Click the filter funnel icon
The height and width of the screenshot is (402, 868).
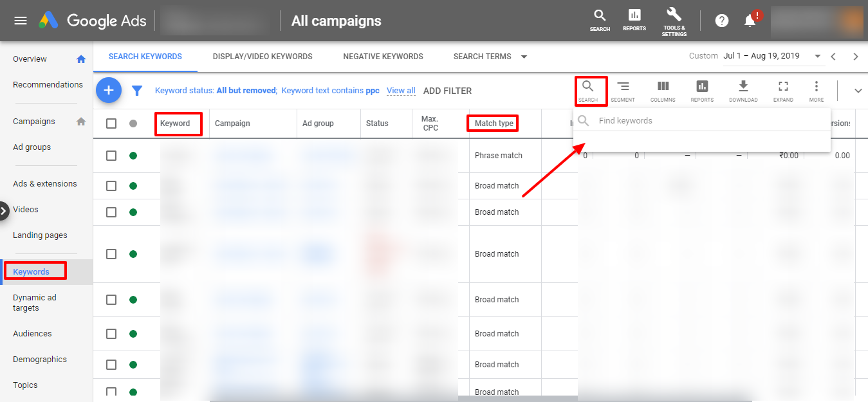(x=137, y=91)
